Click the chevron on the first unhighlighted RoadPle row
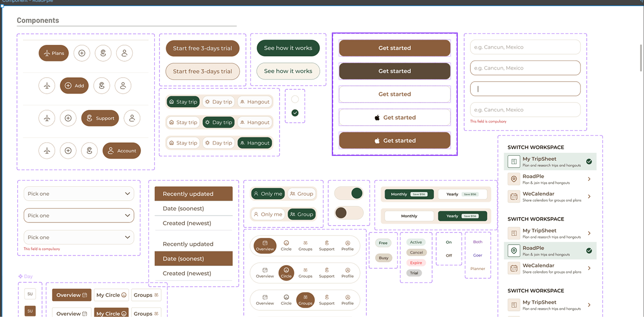This screenshot has width=644, height=317. [x=589, y=179]
